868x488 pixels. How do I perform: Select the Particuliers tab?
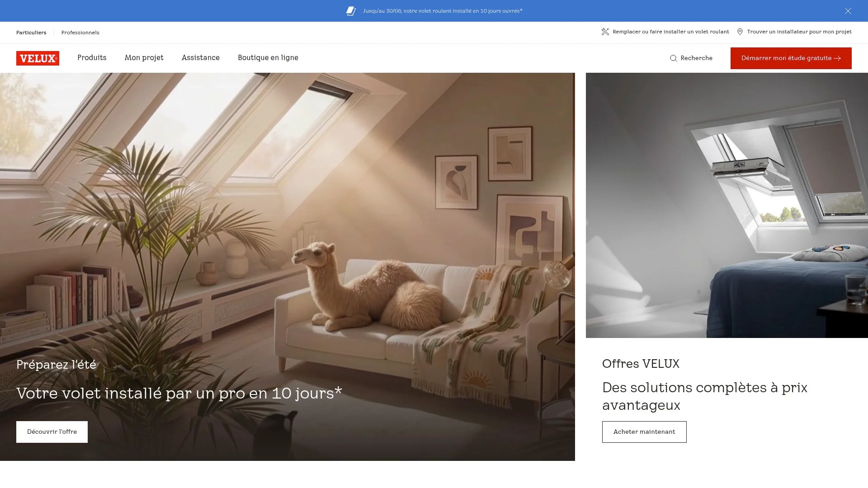tap(31, 33)
